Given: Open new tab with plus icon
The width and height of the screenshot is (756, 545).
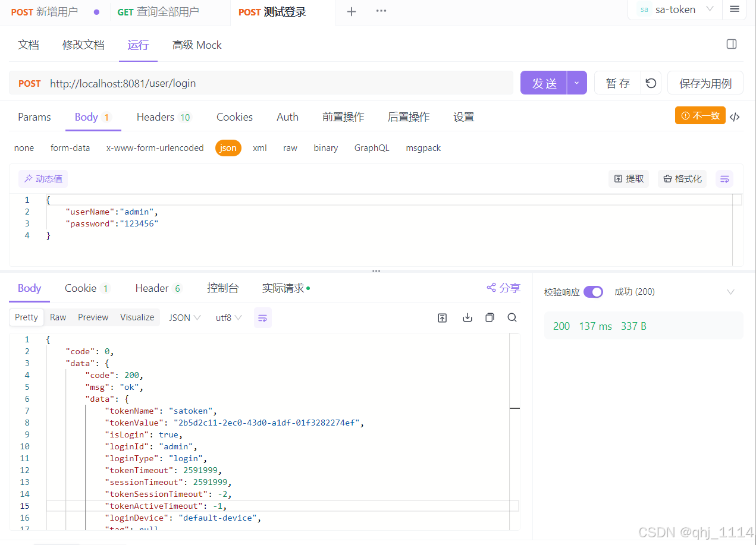Looking at the screenshot, I should pos(352,11).
